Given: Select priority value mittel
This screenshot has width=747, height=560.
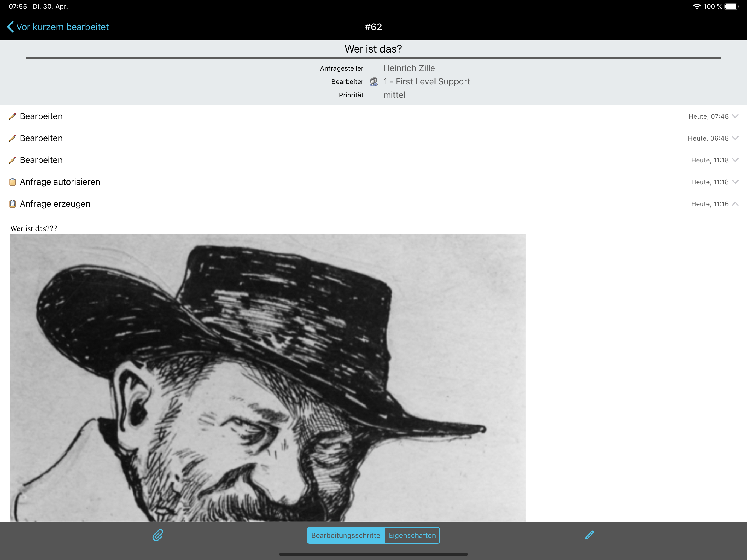Looking at the screenshot, I should tap(394, 95).
